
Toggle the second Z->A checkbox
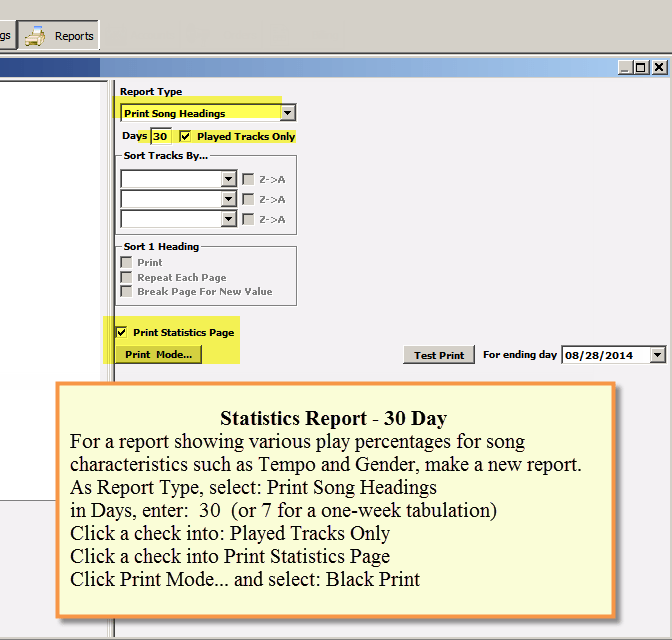point(248,199)
